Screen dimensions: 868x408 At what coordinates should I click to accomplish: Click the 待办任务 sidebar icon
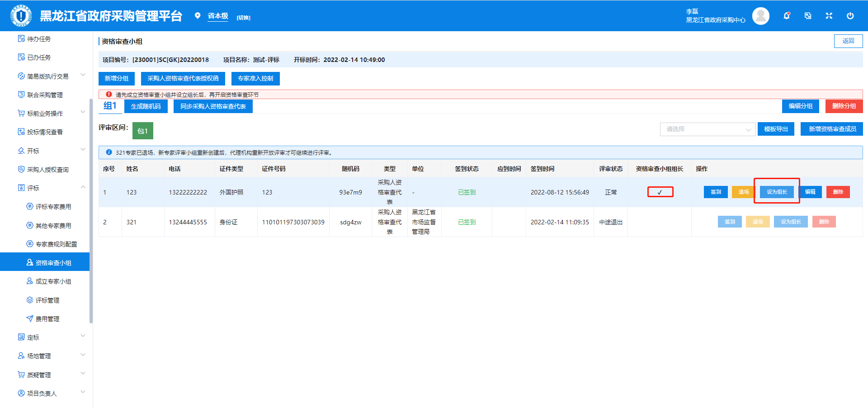point(21,38)
